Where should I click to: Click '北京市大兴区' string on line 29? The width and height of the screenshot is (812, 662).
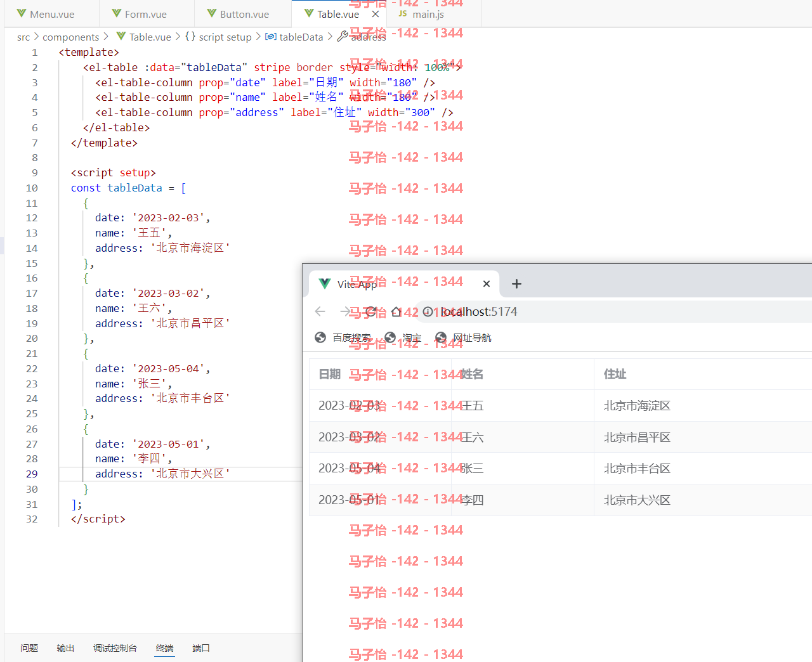[190, 474]
